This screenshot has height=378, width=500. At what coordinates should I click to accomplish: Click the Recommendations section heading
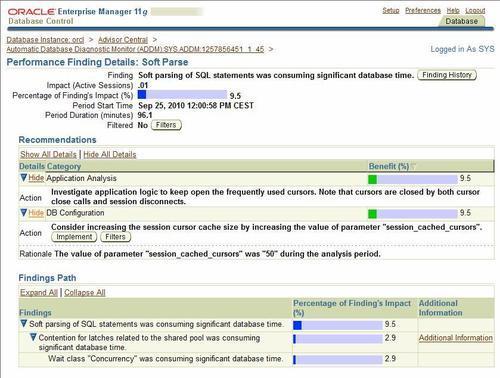click(x=57, y=140)
